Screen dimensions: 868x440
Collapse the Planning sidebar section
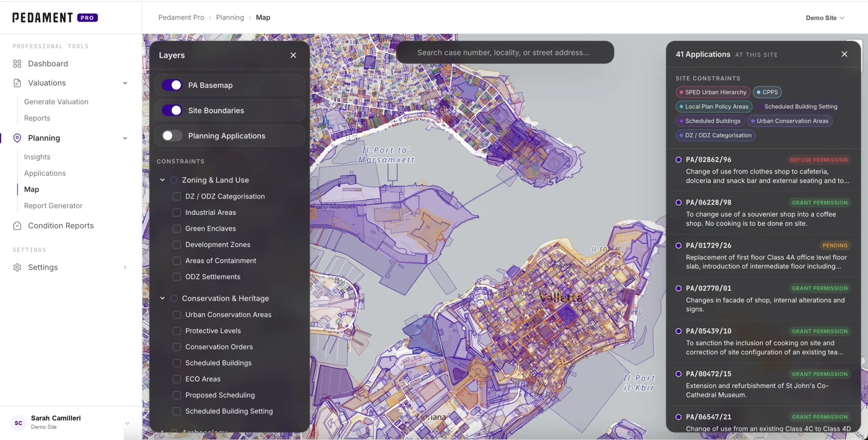[125, 138]
